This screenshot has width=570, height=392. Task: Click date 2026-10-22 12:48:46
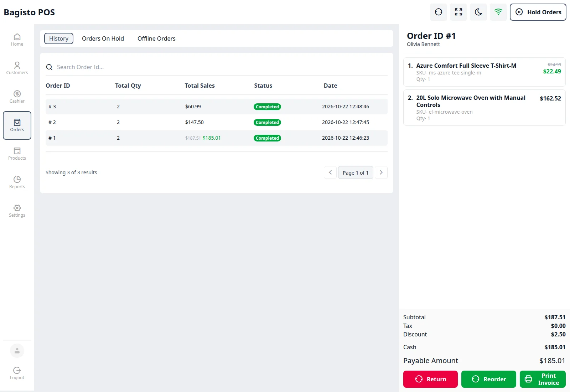[346, 107]
